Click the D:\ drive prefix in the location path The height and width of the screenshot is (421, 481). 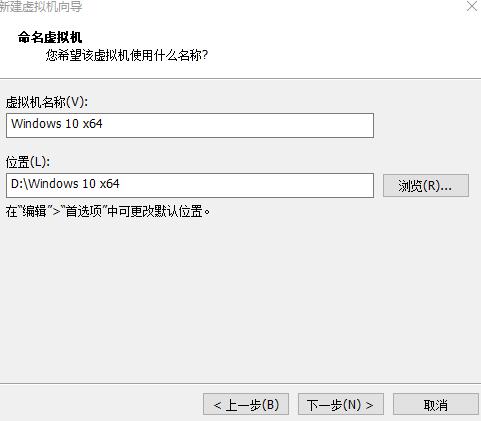coord(20,184)
